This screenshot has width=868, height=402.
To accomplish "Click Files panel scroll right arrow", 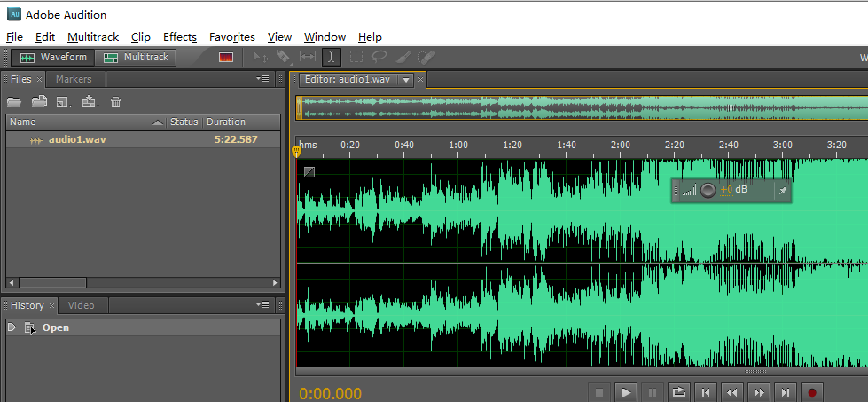I will point(275,282).
